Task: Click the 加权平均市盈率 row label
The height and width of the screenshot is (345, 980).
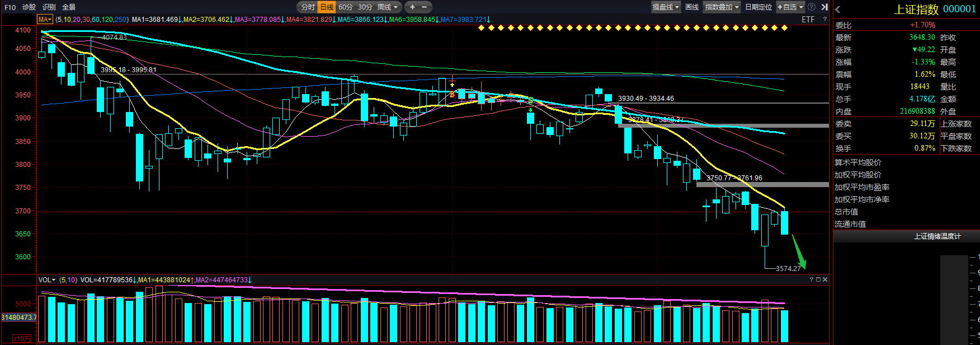Action: 862,187
